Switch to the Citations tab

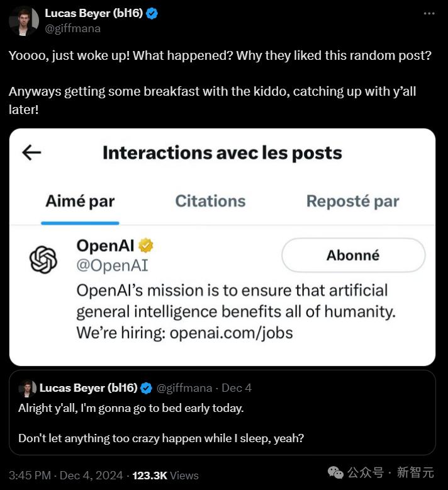pyautogui.click(x=210, y=201)
